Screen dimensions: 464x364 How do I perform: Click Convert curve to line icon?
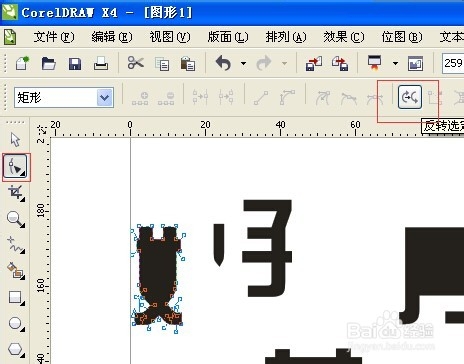click(x=261, y=98)
